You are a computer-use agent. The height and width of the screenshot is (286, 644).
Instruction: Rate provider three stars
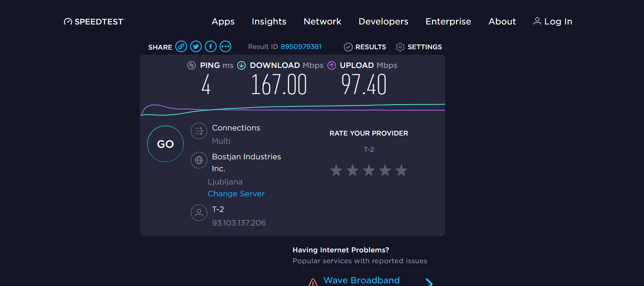[x=369, y=170]
